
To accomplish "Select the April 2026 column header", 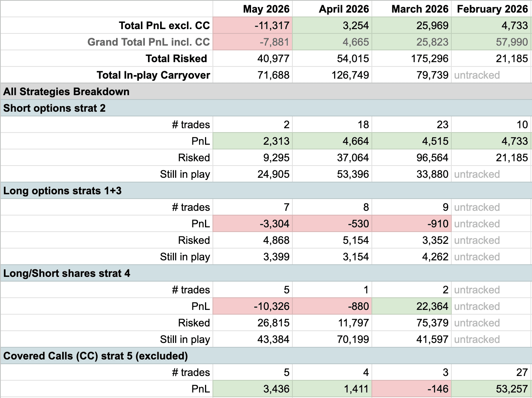I will click(x=332, y=9).
